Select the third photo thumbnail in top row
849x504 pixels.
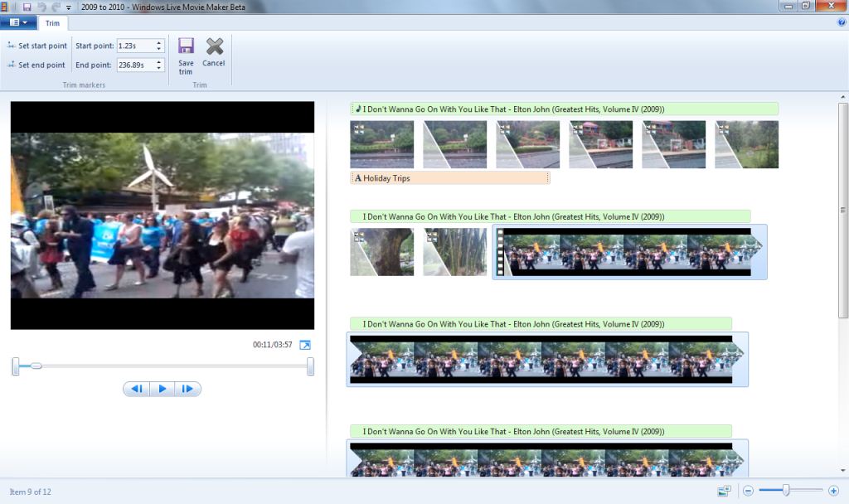coord(528,144)
